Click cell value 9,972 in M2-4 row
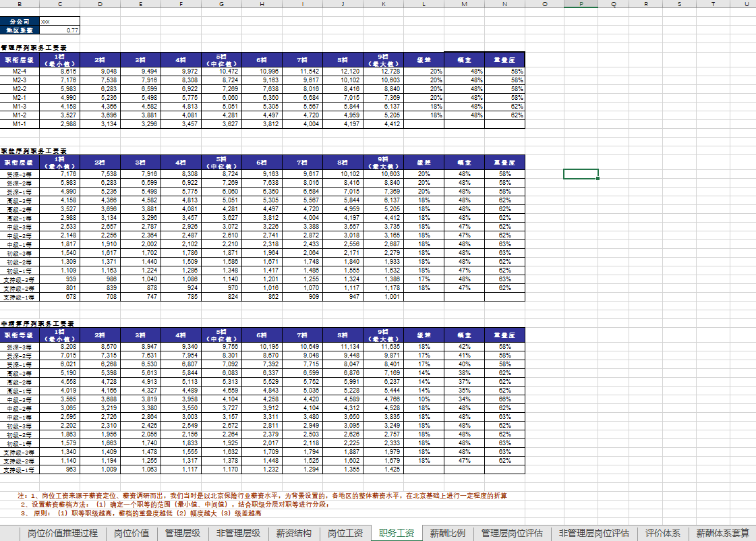Viewport: 756px width, 541px height. [x=181, y=72]
